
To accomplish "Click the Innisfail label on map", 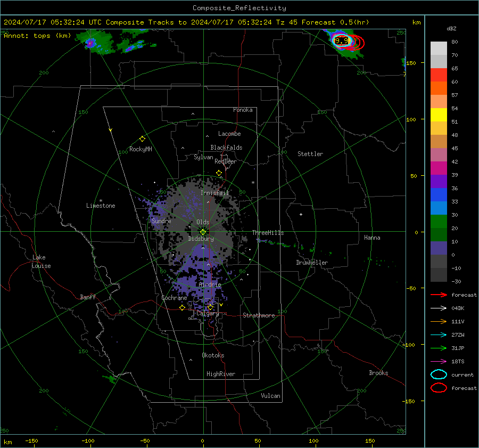I will tap(214, 193).
